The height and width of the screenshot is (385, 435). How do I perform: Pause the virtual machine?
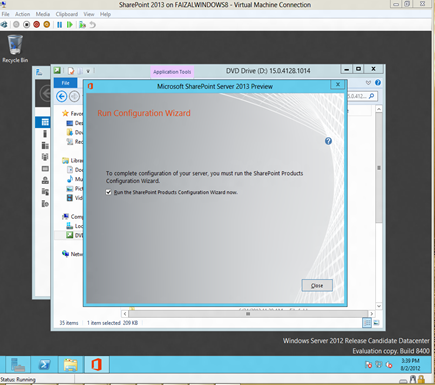click(x=59, y=25)
